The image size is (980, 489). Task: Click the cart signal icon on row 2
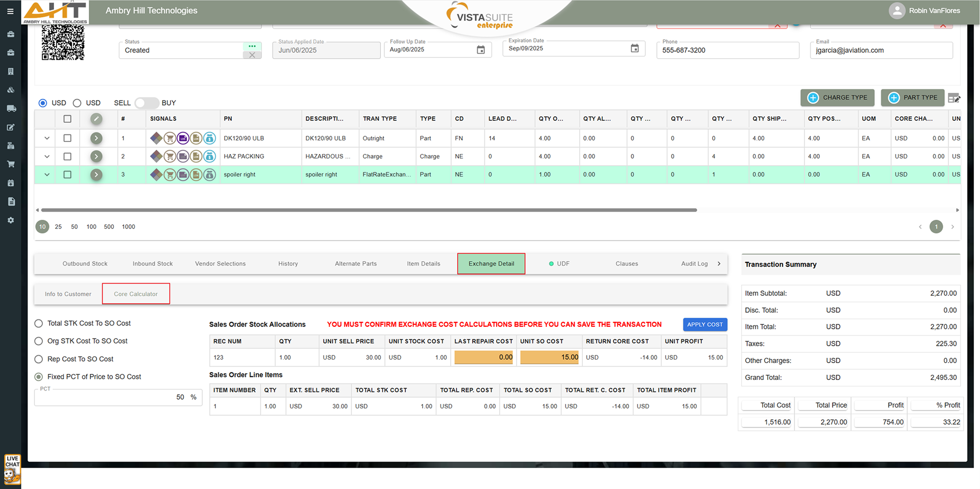click(x=169, y=157)
